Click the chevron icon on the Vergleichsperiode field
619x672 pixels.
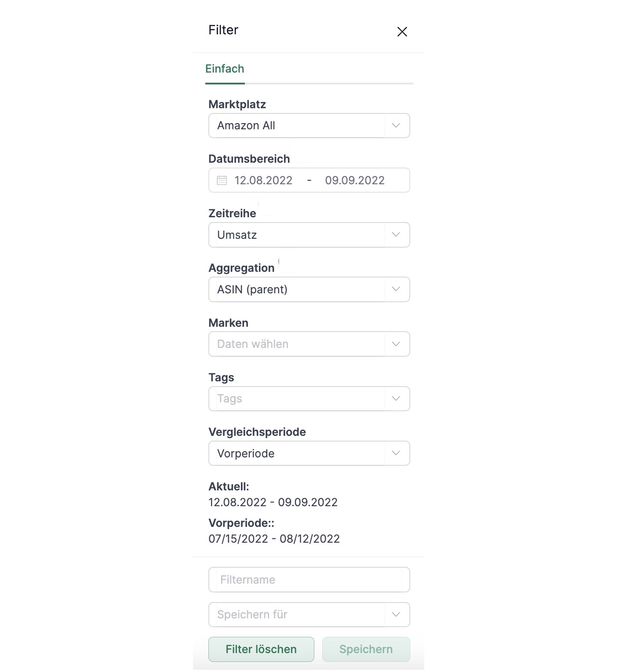(396, 453)
